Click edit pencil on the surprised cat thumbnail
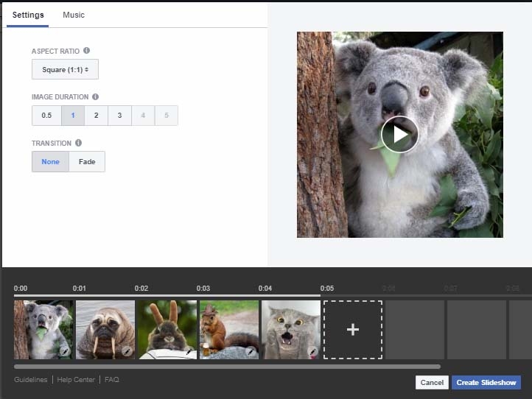 [x=312, y=352]
